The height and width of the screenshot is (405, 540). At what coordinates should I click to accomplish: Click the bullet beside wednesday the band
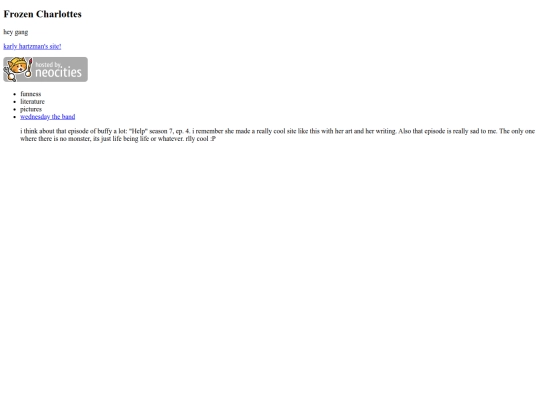[14, 117]
